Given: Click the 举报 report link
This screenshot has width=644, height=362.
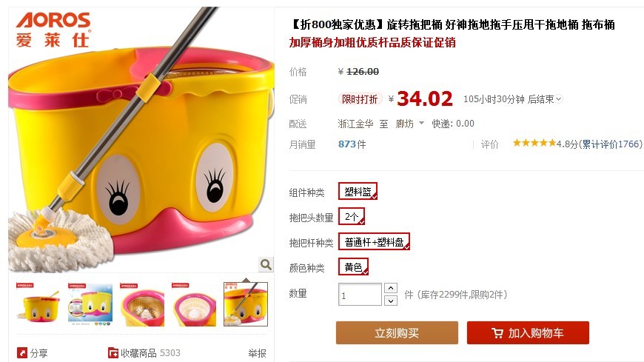Looking at the screenshot, I should [257, 353].
